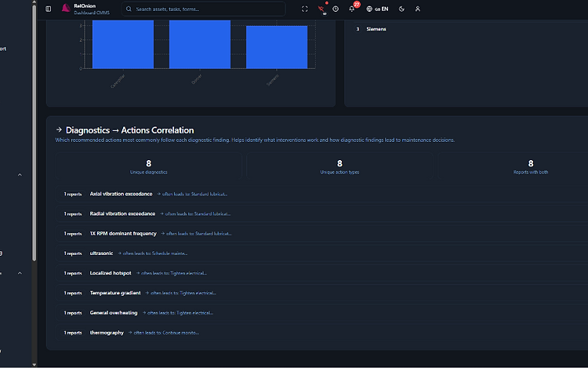Enter fullscreen mode with the expand icon
588x368 pixels.
tap(304, 9)
